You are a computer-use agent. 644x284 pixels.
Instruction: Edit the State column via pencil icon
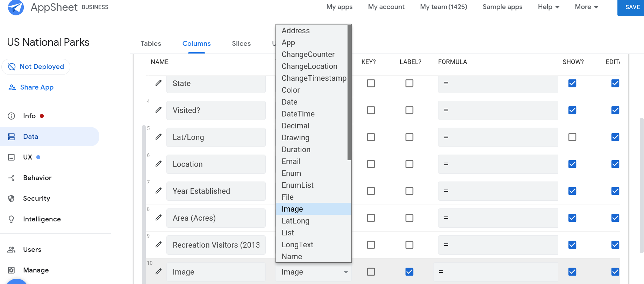(159, 83)
